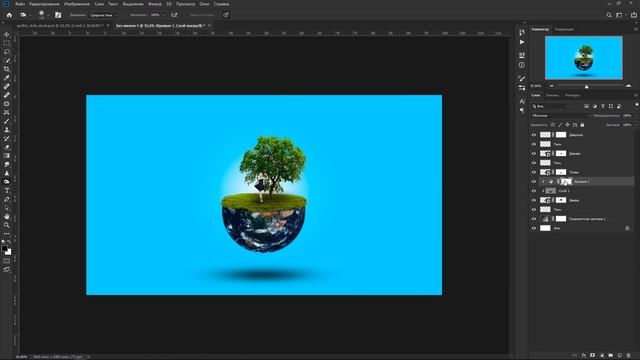The image size is (640, 360).
Task: Open the Фильтр menu
Action: click(155, 4)
